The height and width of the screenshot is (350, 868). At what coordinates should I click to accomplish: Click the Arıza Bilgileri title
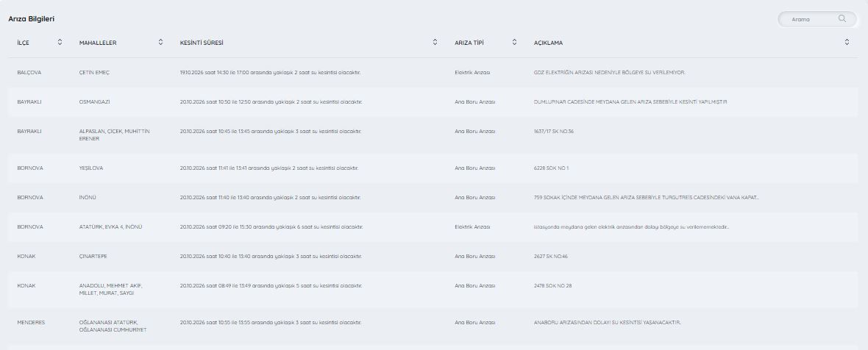(31, 19)
